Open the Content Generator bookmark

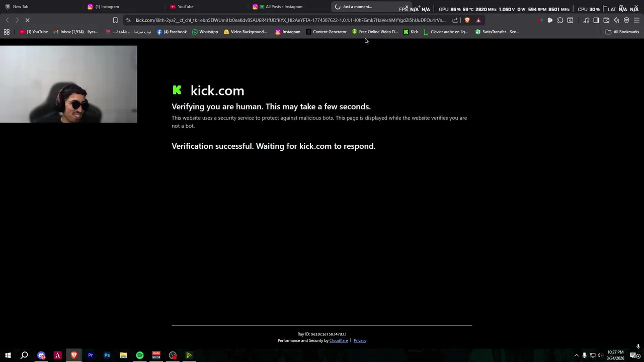pos(326,32)
